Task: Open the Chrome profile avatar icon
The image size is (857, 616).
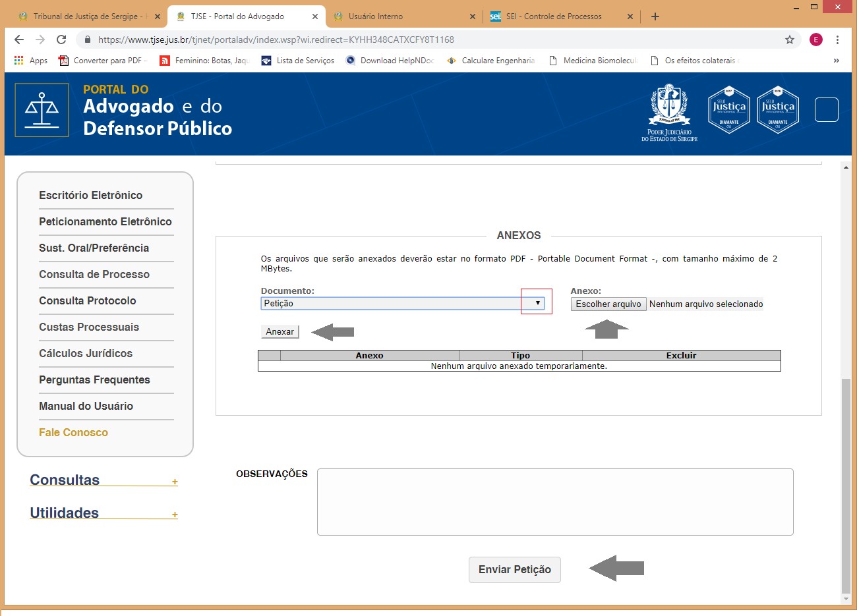Action: coord(816,40)
